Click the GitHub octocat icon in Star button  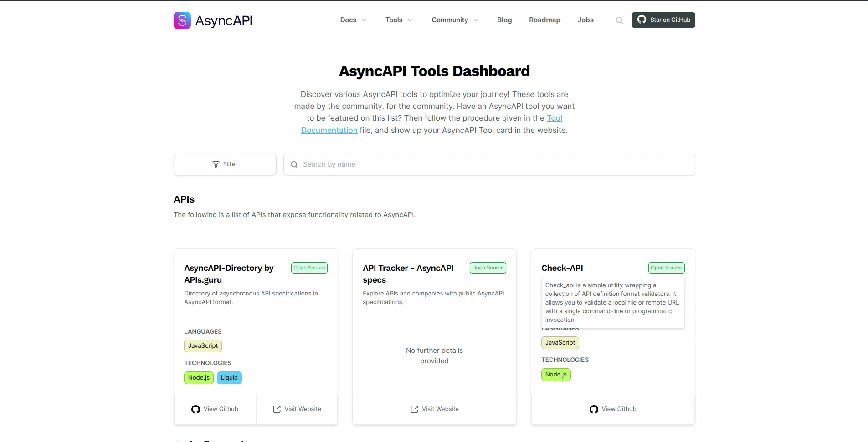pyautogui.click(x=642, y=20)
